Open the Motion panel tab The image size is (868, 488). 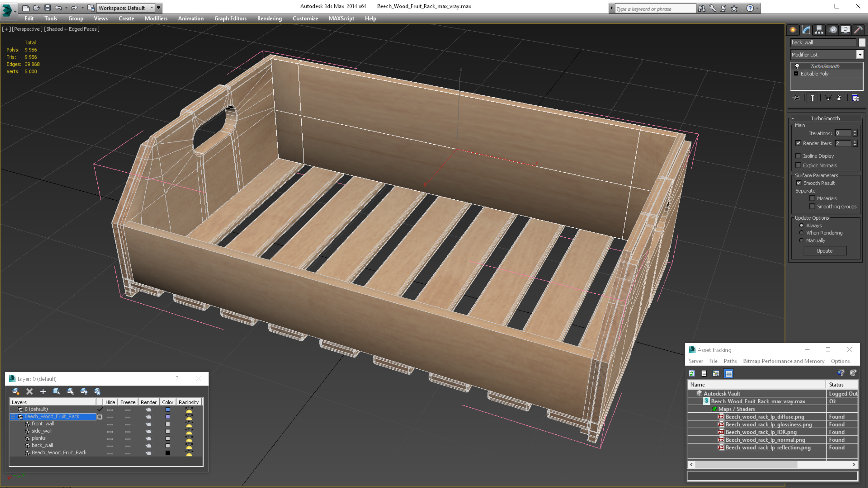833,30
